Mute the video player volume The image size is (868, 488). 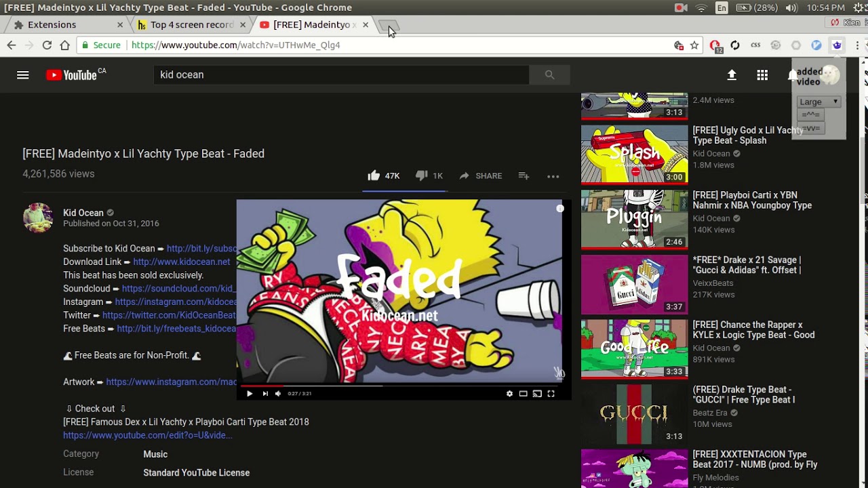[x=278, y=393]
